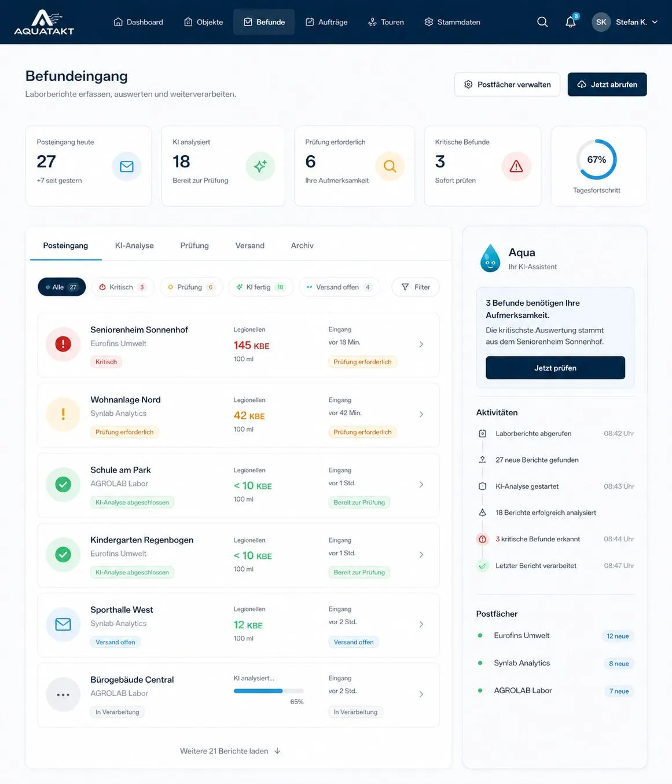Image resolution: width=672 pixels, height=784 pixels.
Task: Open Seniorenheim Sonnenhof row chevron
Action: pos(421,344)
